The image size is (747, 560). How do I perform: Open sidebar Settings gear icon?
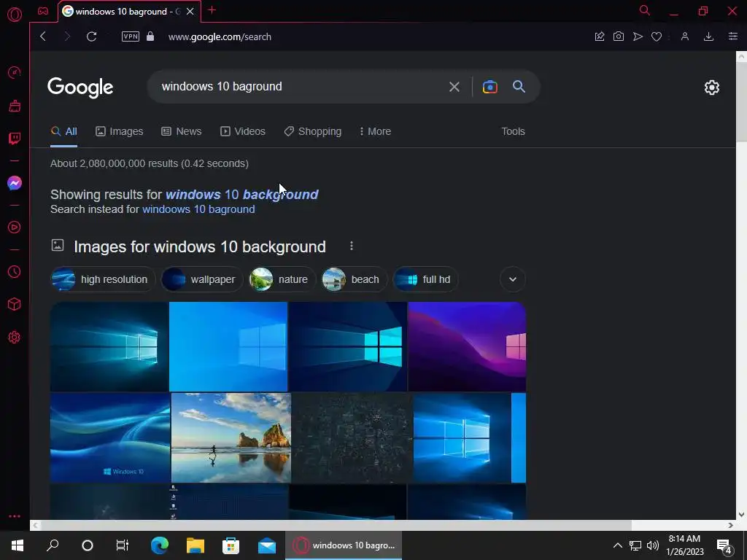tap(15, 337)
